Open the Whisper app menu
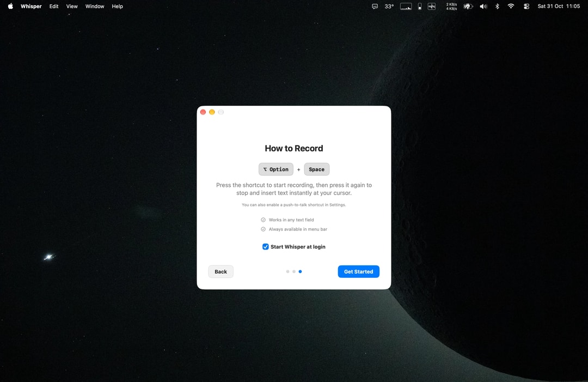 pos(31,7)
